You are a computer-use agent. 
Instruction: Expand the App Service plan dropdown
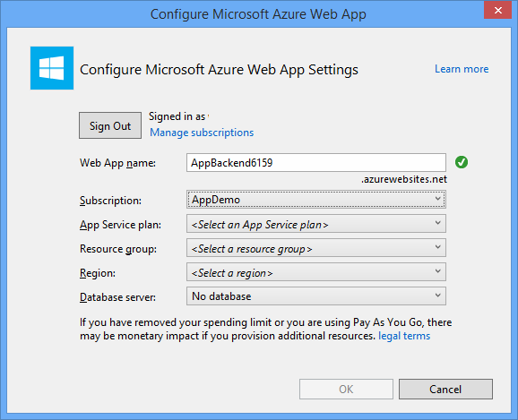point(316,224)
